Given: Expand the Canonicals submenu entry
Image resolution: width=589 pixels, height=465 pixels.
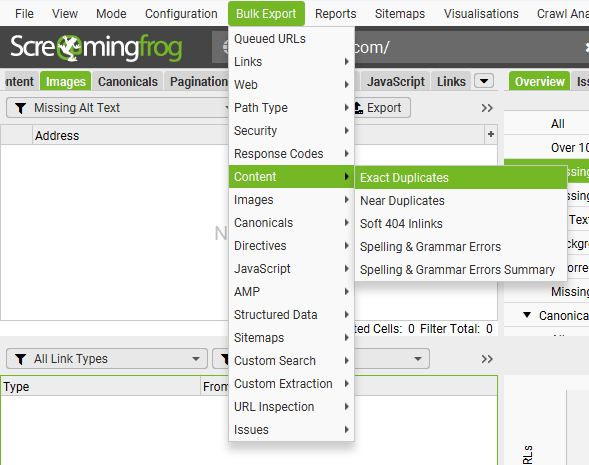Looking at the screenshot, I should pos(291,223).
